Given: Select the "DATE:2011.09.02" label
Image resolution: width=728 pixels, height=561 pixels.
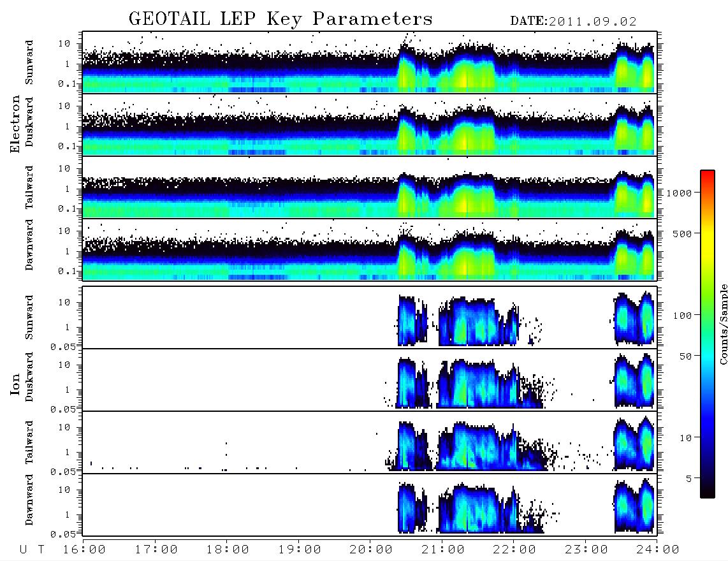Looking at the screenshot, I should pyautogui.click(x=573, y=22).
